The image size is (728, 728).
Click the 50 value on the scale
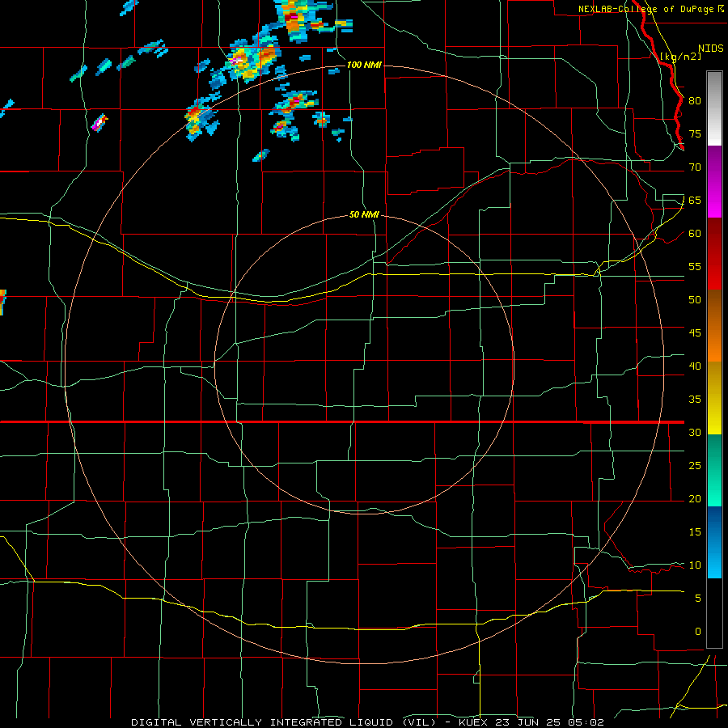coord(695,300)
